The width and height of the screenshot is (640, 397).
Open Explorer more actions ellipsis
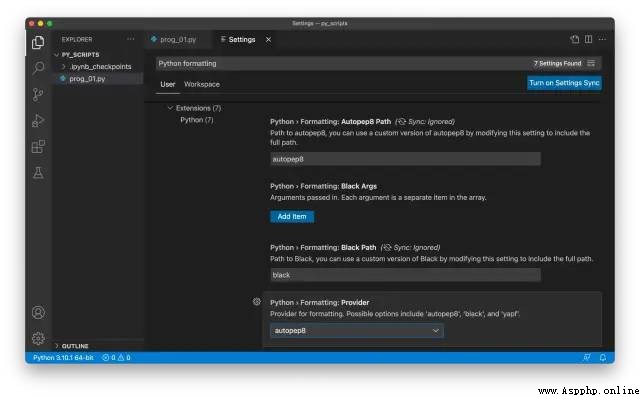point(131,39)
